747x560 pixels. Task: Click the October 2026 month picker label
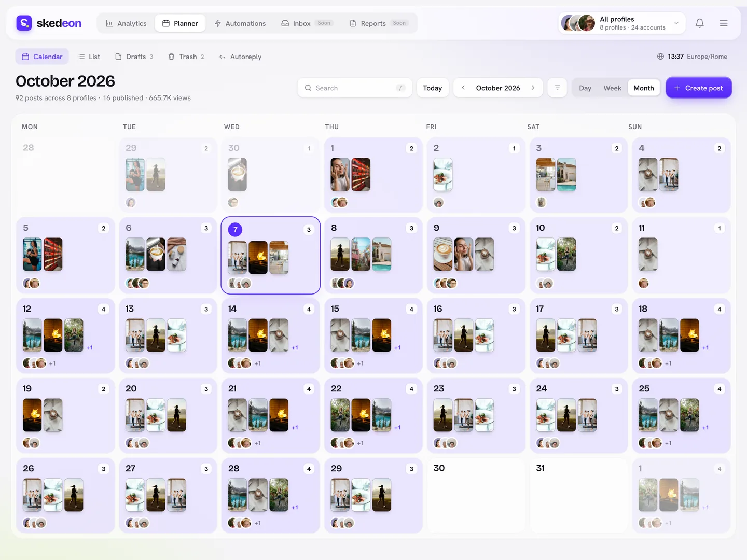[498, 88]
